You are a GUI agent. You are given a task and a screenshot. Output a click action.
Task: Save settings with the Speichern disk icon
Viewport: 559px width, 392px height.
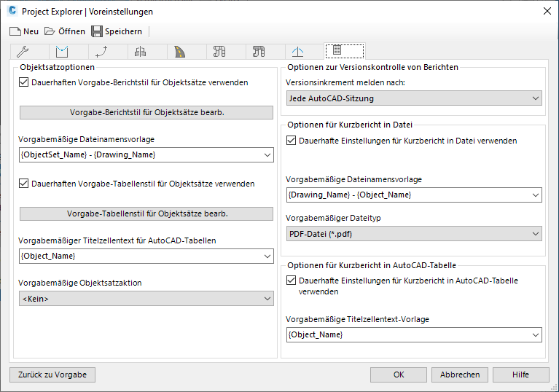[97, 31]
